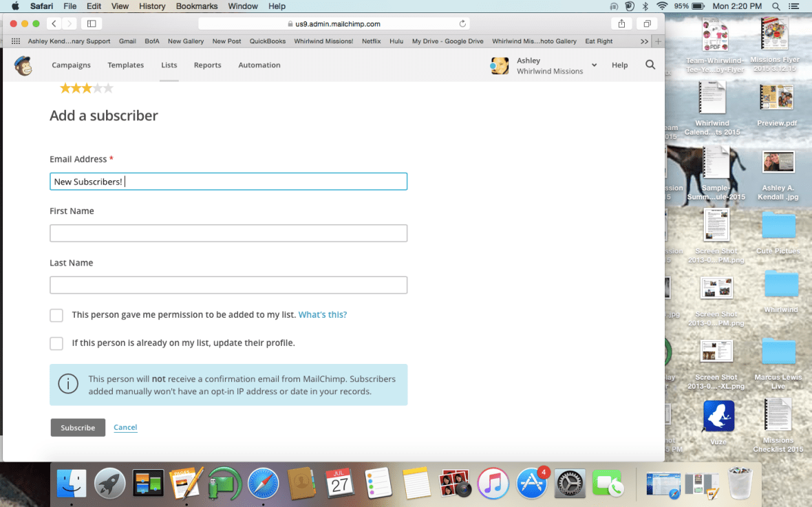Enable update their profile checkbox
812x507 pixels.
point(56,343)
